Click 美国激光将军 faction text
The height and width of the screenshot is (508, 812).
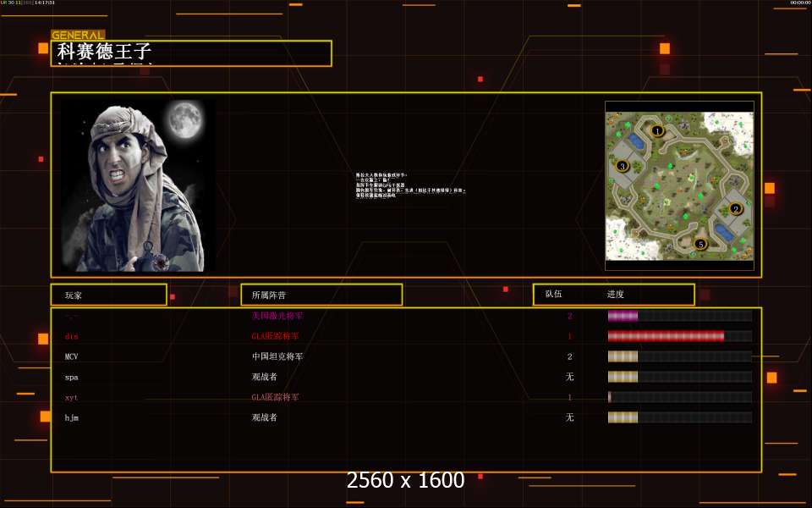tap(277, 316)
